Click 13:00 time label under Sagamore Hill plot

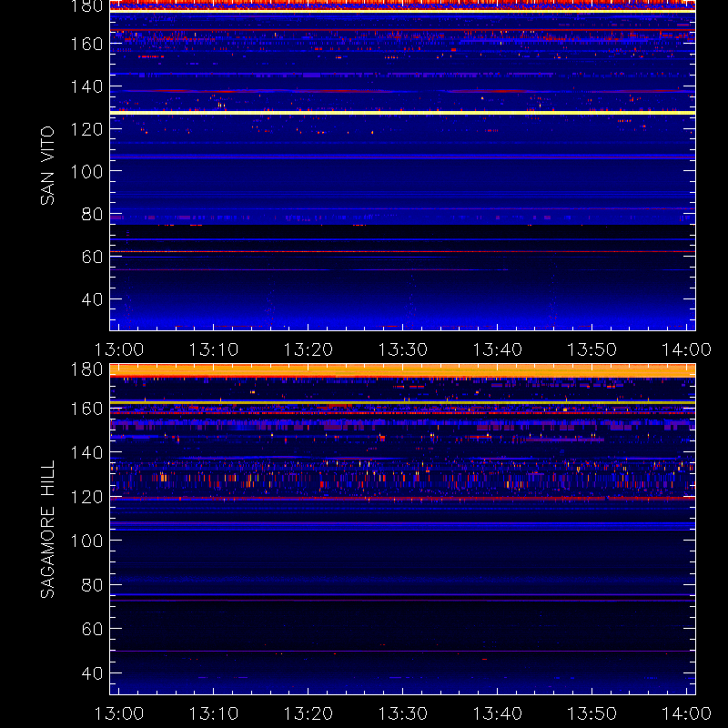coord(119,713)
